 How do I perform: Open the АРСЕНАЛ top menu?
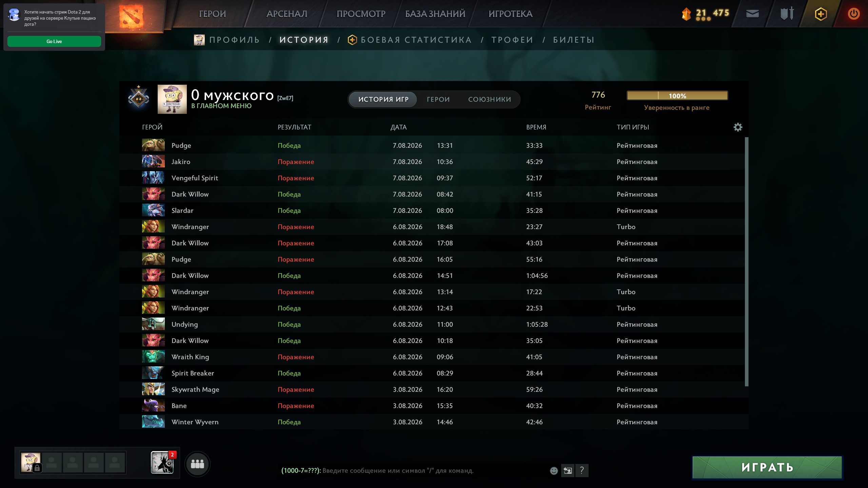(287, 14)
